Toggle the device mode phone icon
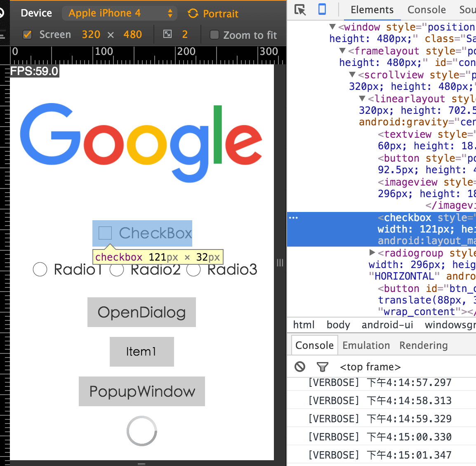The width and height of the screenshot is (476, 466). tap(322, 9)
